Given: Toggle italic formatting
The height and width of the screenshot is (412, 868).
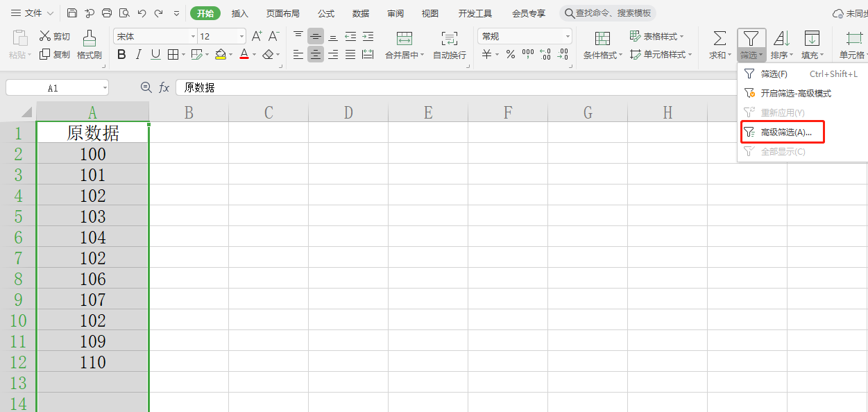Looking at the screenshot, I should tap(139, 54).
